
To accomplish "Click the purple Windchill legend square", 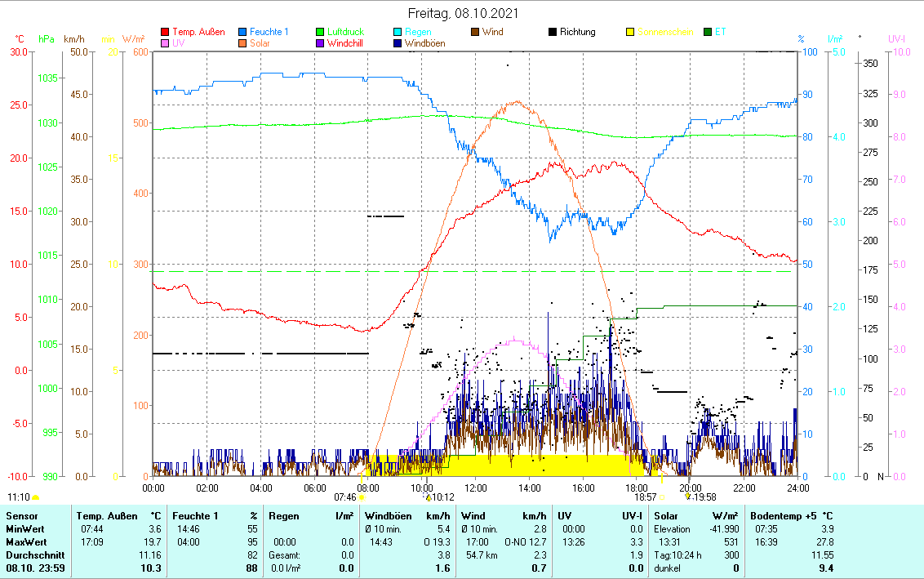I will click(321, 42).
